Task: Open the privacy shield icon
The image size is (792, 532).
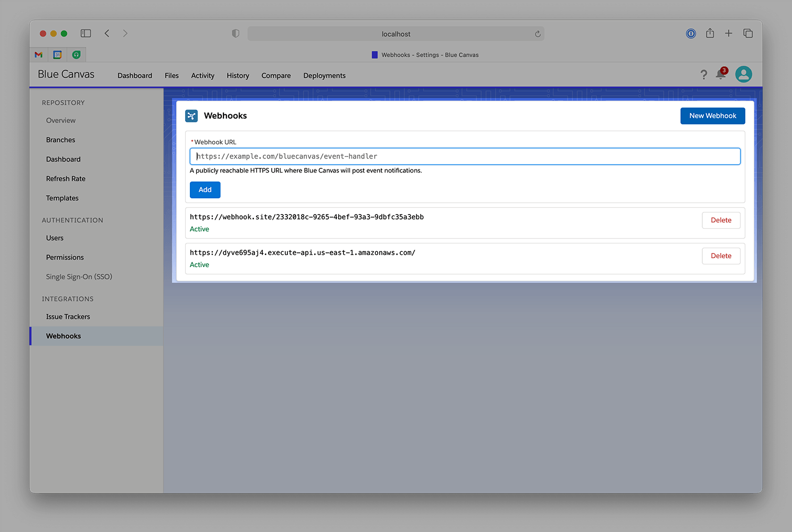Action: tap(236, 34)
